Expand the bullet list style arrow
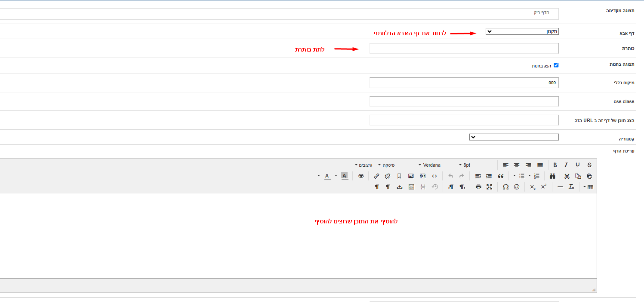644x302 pixels. click(x=515, y=176)
